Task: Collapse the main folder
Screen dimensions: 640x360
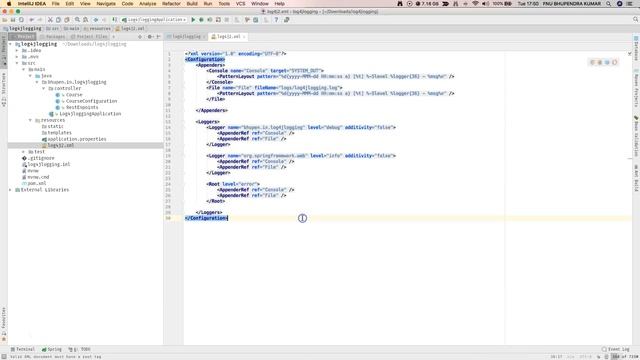Action: (23, 69)
